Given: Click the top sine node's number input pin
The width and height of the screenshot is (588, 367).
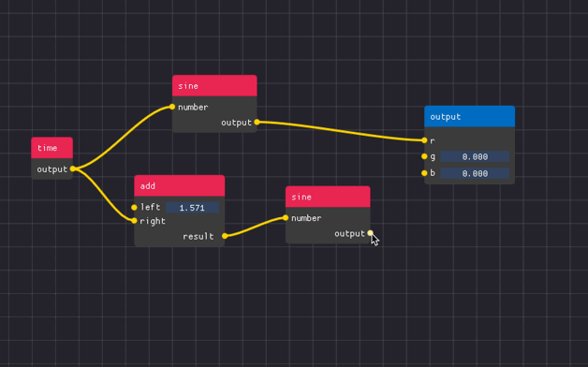Looking at the screenshot, I should (172, 107).
